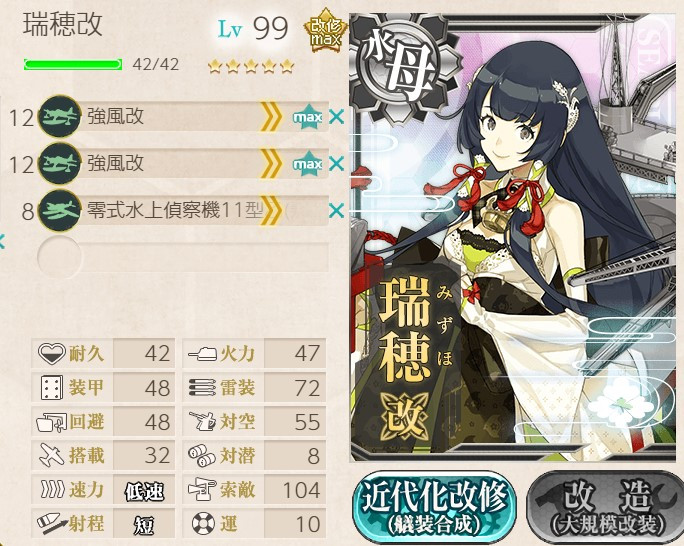Open the 近代化改修 modernization button

pyautogui.click(x=434, y=507)
